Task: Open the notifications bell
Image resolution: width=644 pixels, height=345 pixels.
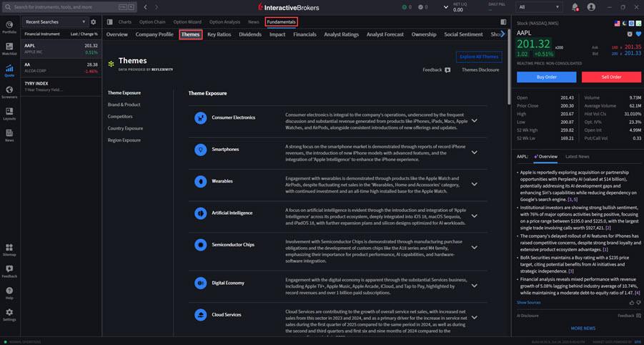Action: tap(575, 7)
